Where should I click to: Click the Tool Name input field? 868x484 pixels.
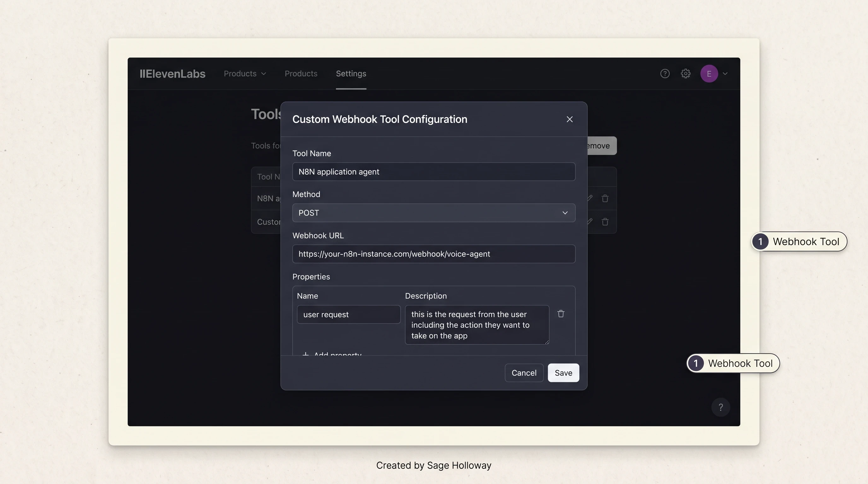click(434, 172)
